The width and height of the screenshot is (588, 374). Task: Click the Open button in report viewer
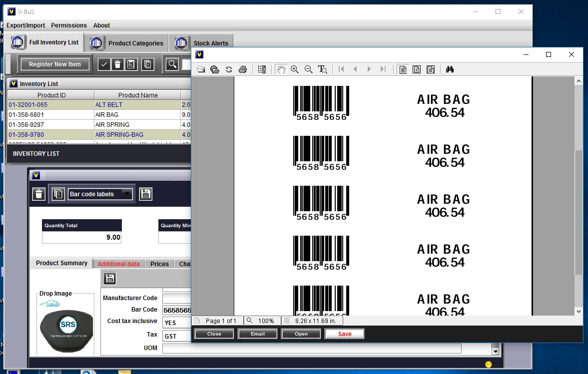(301, 334)
